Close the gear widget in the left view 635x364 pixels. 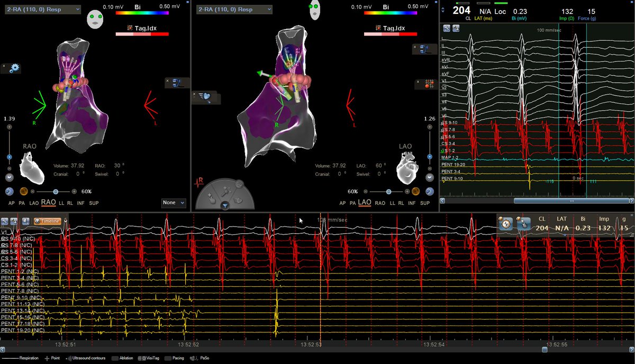pyautogui.click(x=4, y=66)
